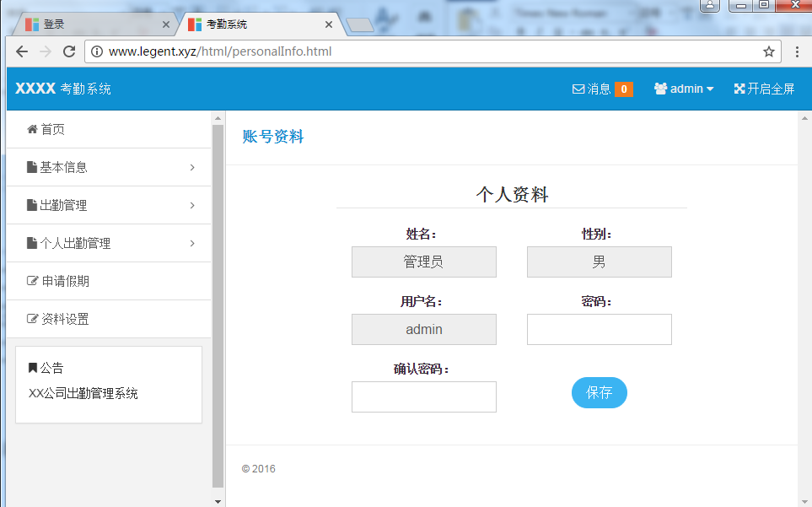The image size is (812, 507).
Task: Click the 账号资料 heading
Action: coord(273,137)
